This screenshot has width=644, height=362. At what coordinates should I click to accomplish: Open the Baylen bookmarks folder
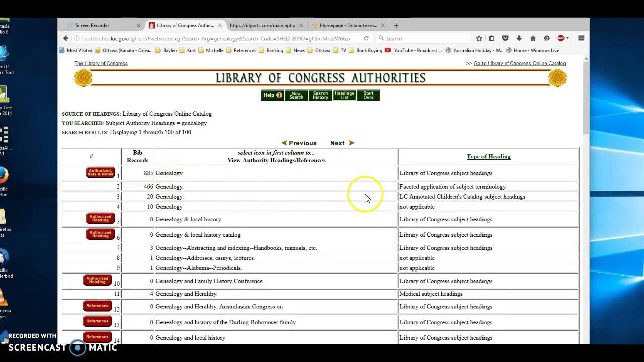coord(166,50)
